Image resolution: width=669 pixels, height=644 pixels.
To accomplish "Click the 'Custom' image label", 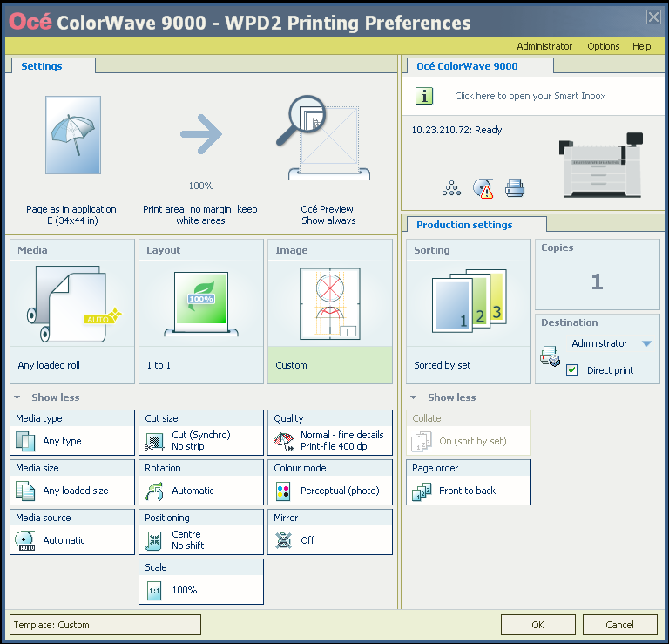I will [x=291, y=365].
